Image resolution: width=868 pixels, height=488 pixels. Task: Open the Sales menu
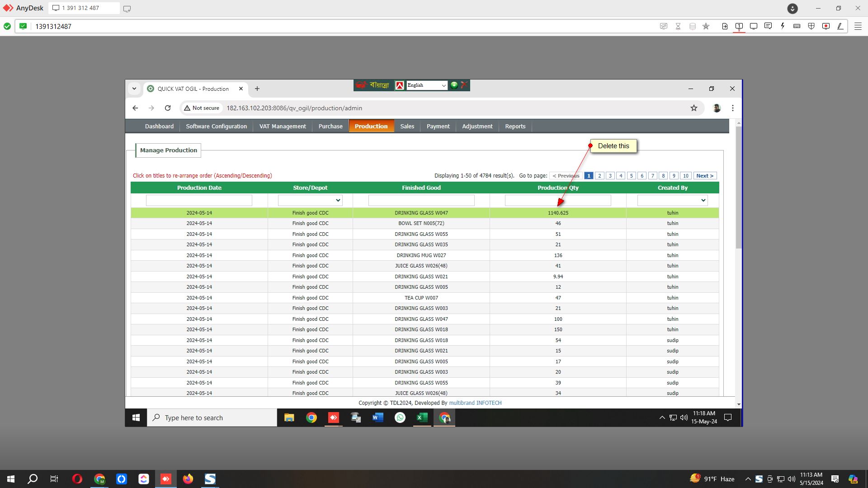pos(407,127)
